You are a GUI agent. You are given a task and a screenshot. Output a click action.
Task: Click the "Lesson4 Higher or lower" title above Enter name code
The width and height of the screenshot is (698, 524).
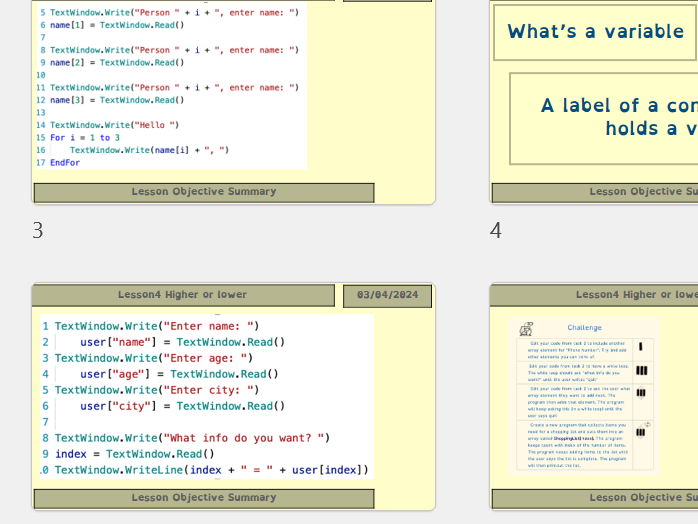[x=183, y=295]
